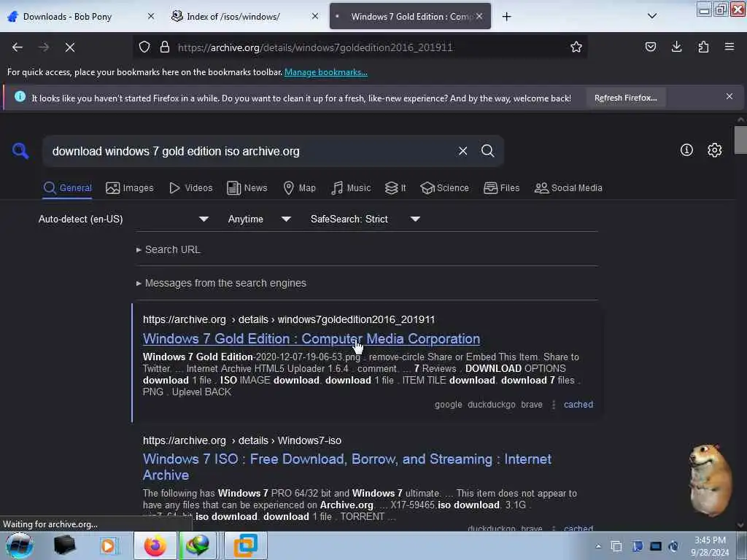Expand the Search URL section
Screen dimensions: 747x560
tap(169, 249)
